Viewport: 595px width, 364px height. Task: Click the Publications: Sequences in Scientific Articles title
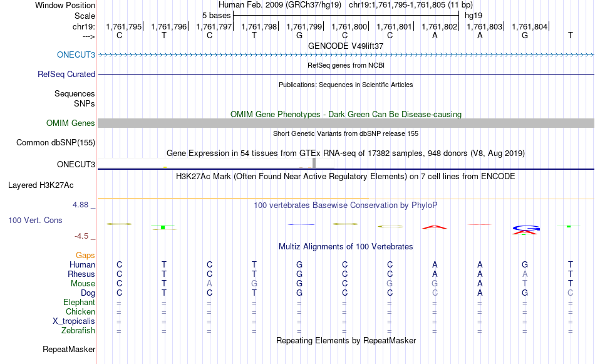(346, 85)
